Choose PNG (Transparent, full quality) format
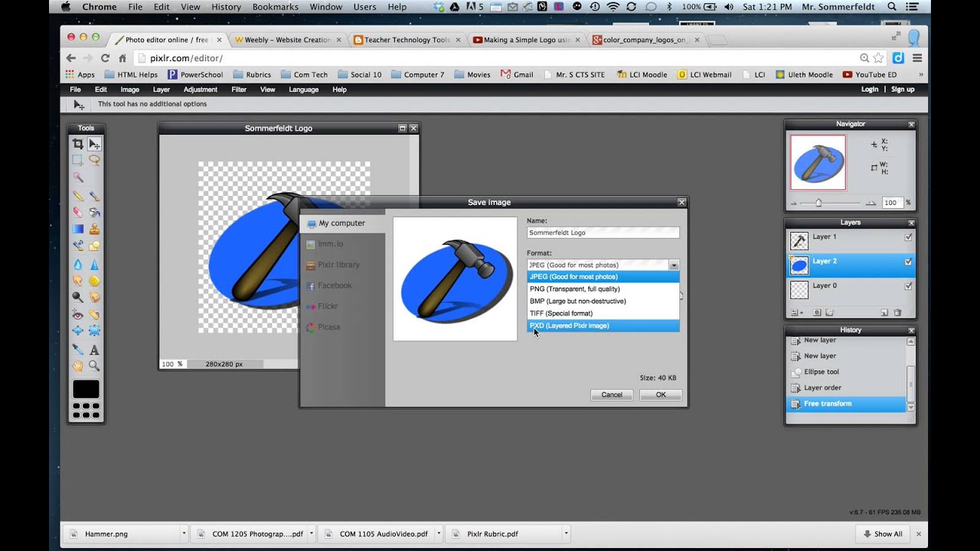The width and height of the screenshot is (980, 551). pos(603,289)
